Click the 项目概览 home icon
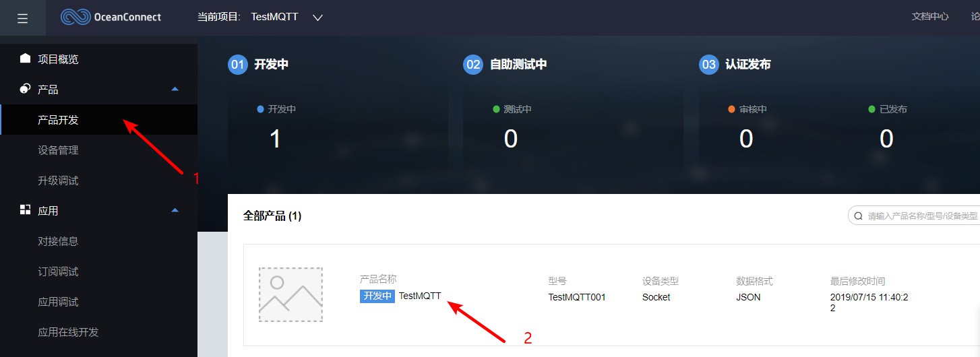 click(25, 59)
